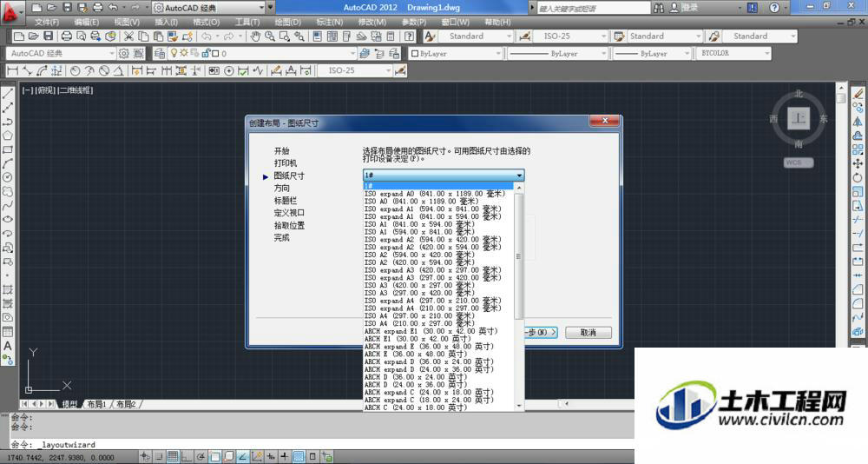The height and width of the screenshot is (464, 868).
Task: Select the Pan hand tool
Action: click(254, 36)
